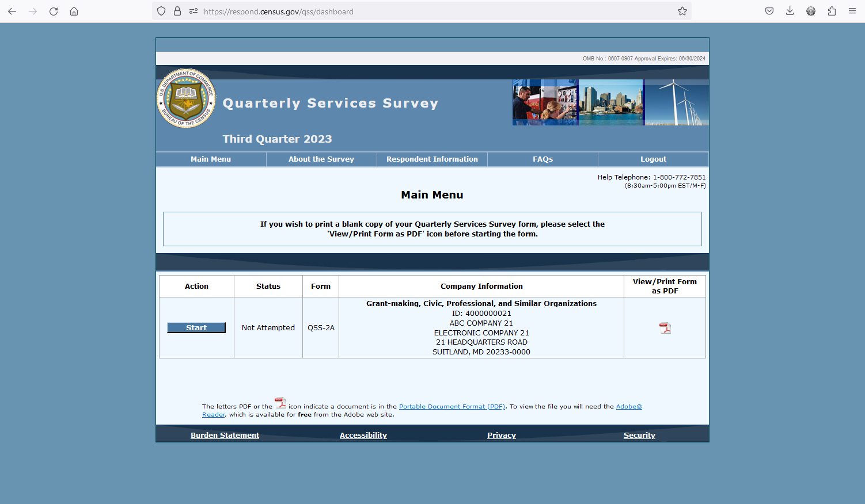Go back using the browser back arrow
865x504 pixels.
click(x=12, y=12)
